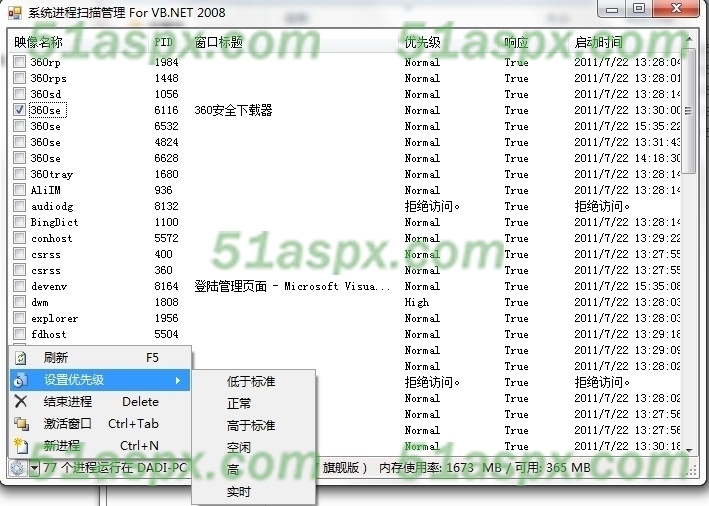Check the fdhost process checkbox

[19, 334]
